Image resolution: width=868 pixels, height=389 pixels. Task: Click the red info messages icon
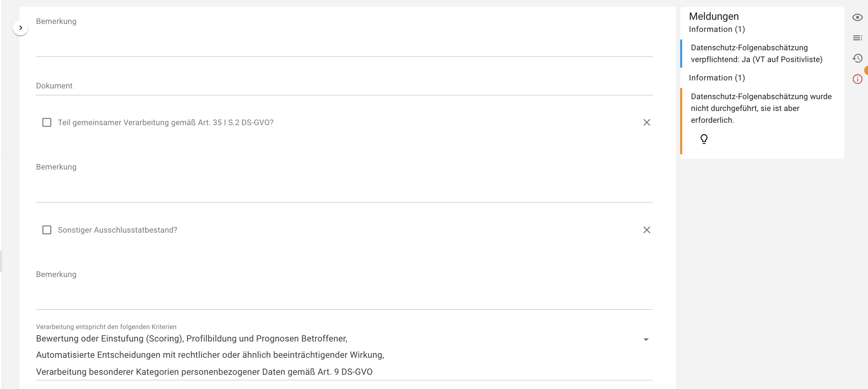[x=857, y=79]
